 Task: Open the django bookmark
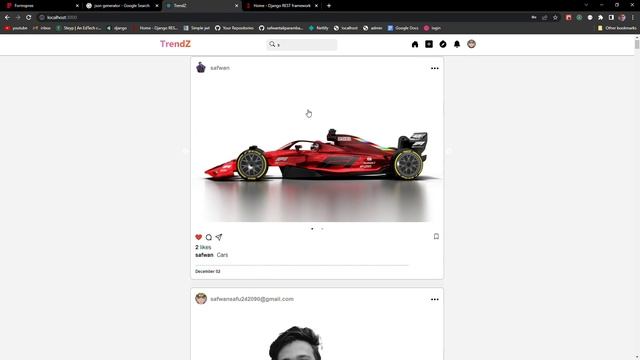coord(117,28)
